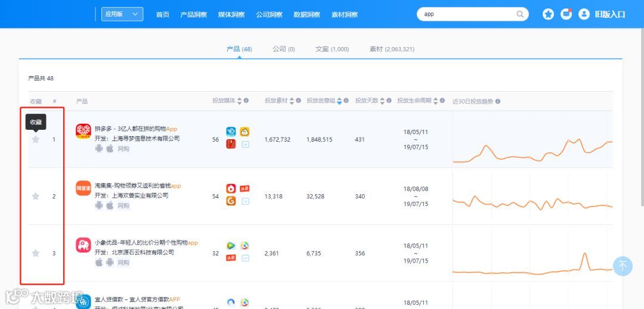Open the 拼多多 app icon
Screen dimensions: 644x309
click(x=83, y=132)
